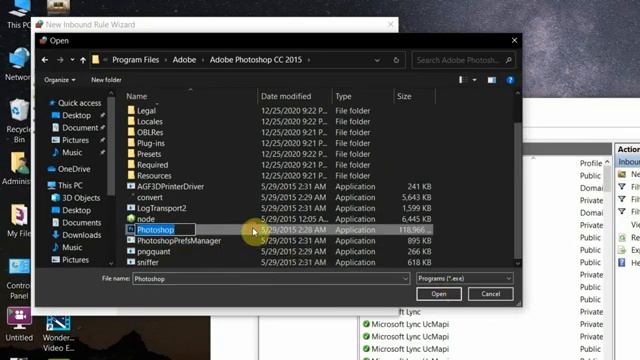Click the Search Adobe Photoshop box

(463, 60)
